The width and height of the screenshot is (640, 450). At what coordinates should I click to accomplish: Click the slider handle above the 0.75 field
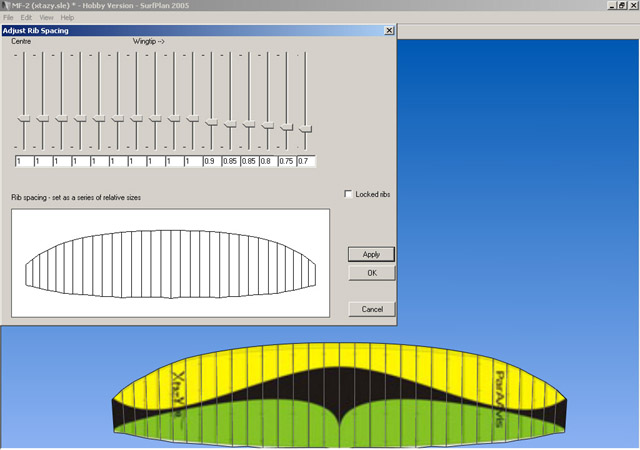tap(286, 127)
